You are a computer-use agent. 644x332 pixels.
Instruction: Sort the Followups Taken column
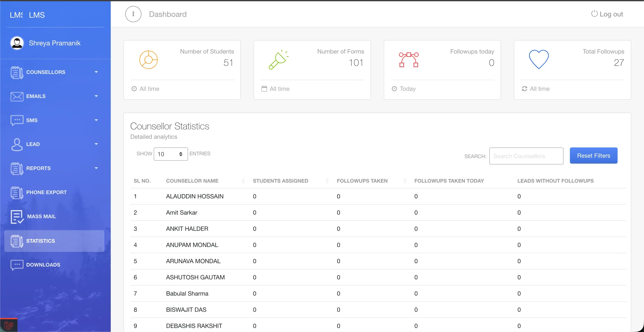coord(404,181)
